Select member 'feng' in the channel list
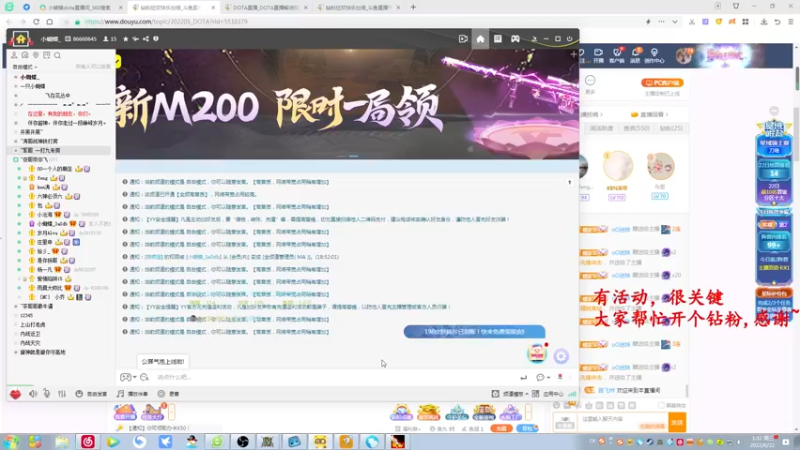 pyautogui.click(x=42, y=178)
